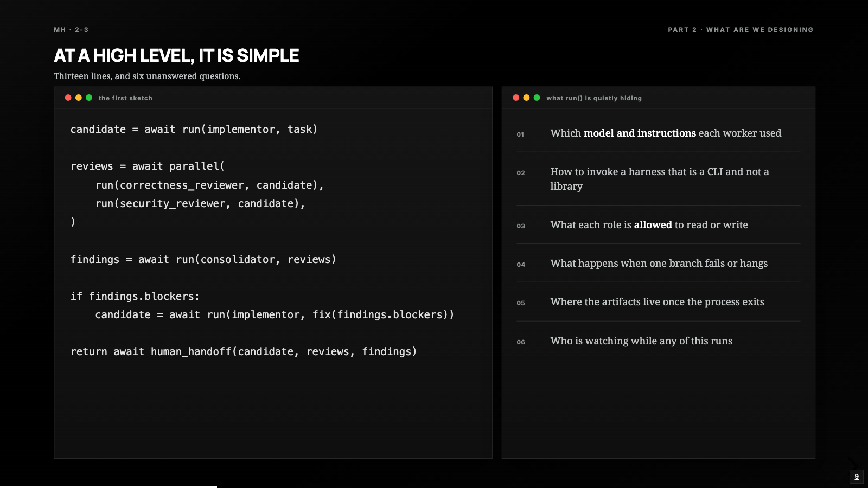The width and height of the screenshot is (868, 488).
Task: Click code line 'run(security_reviewer, candidate),'
Action: [x=200, y=203]
